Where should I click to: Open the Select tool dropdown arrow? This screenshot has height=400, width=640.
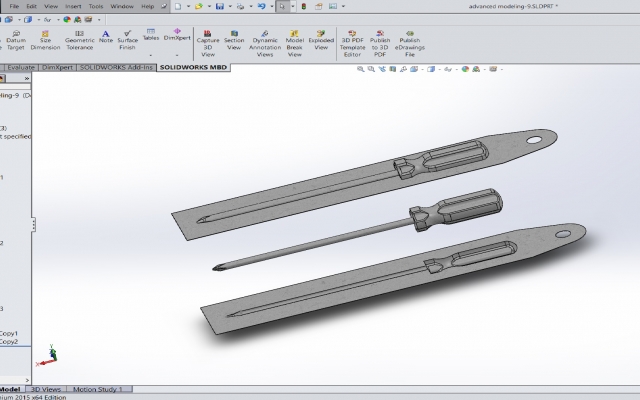293,6
